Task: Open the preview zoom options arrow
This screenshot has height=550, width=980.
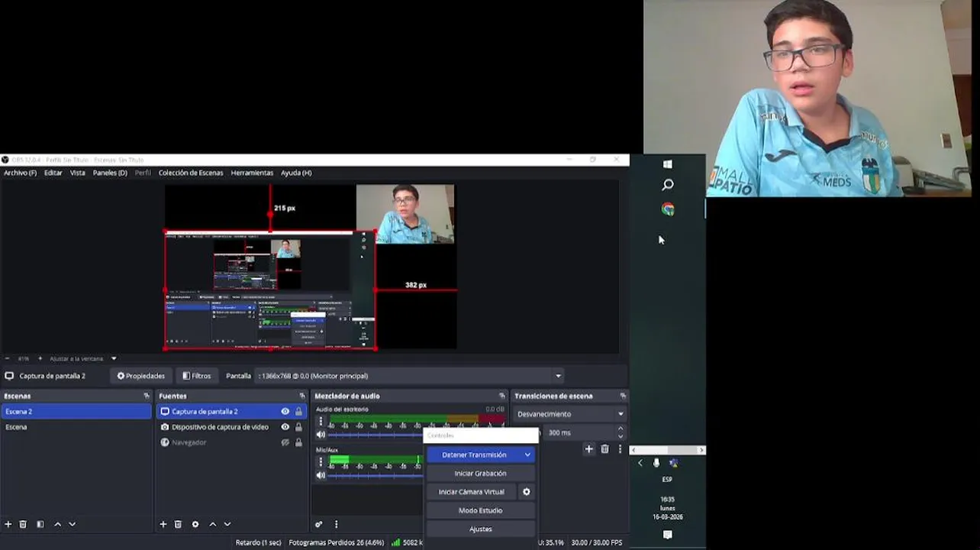Action: (114, 358)
